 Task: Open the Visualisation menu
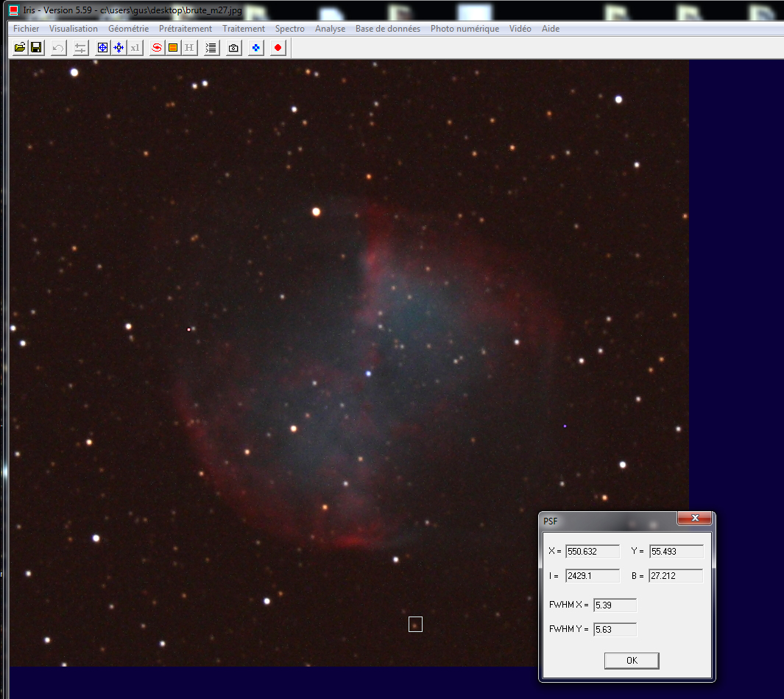coord(74,29)
